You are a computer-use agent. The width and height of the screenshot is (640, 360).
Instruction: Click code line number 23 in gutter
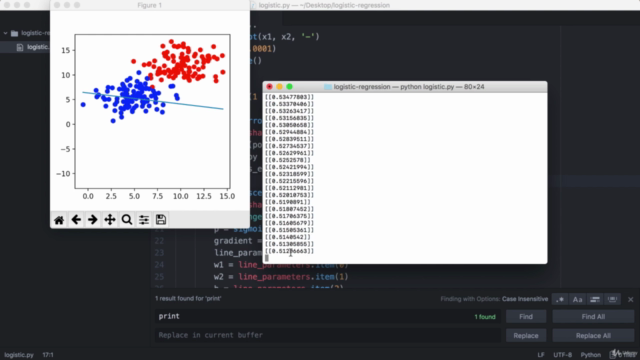coord(159,253)
